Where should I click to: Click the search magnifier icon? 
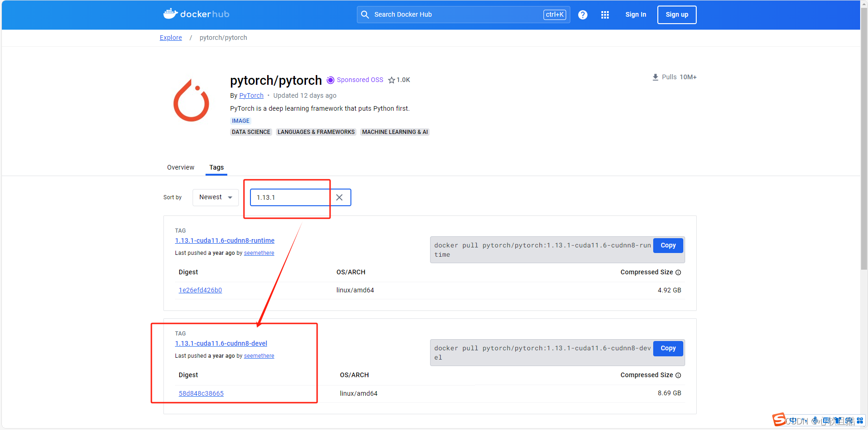click(x=365, y=14)
